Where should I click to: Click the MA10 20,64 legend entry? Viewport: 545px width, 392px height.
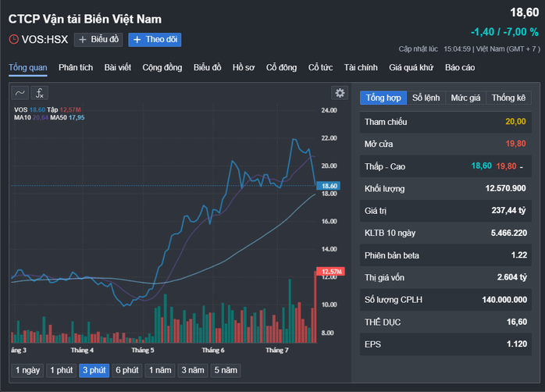31,118
